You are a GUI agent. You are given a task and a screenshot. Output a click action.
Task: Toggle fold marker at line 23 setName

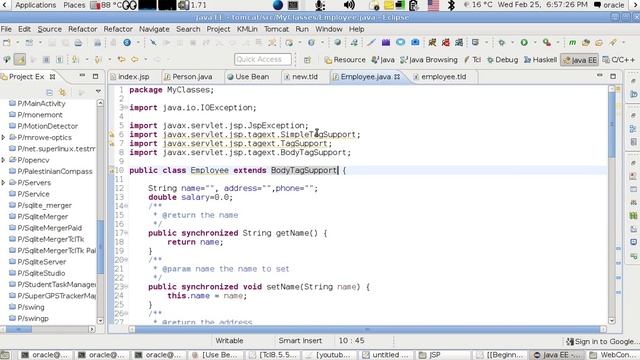[126, 287]
